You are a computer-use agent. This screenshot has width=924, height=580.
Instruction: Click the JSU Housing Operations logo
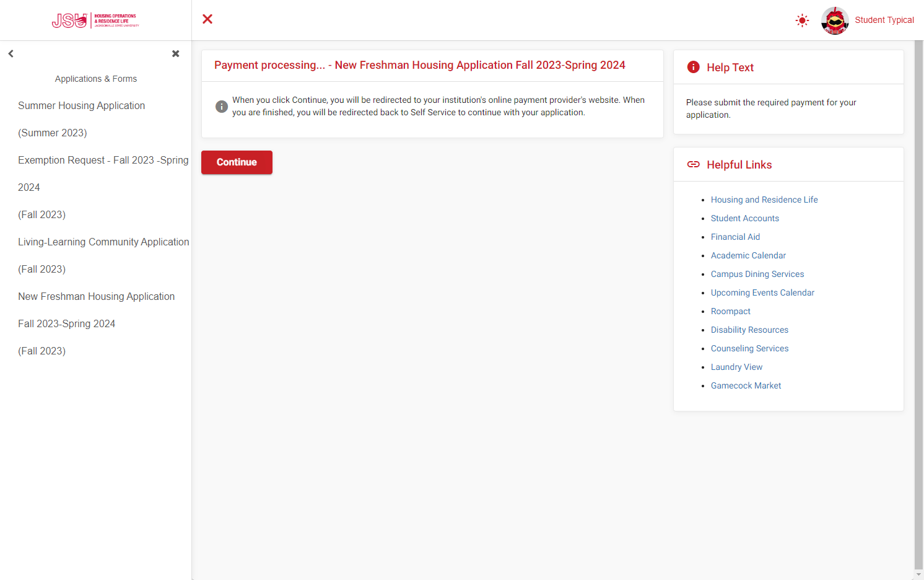pyautogui.click(x=95, y=20)
